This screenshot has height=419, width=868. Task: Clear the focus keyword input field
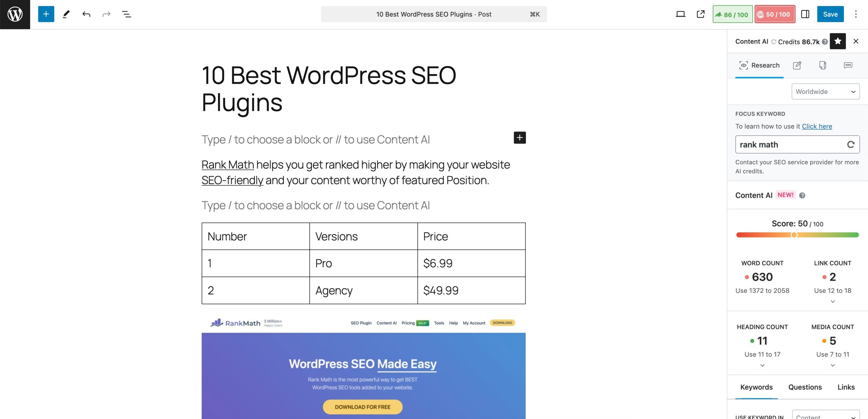point(850,144)
